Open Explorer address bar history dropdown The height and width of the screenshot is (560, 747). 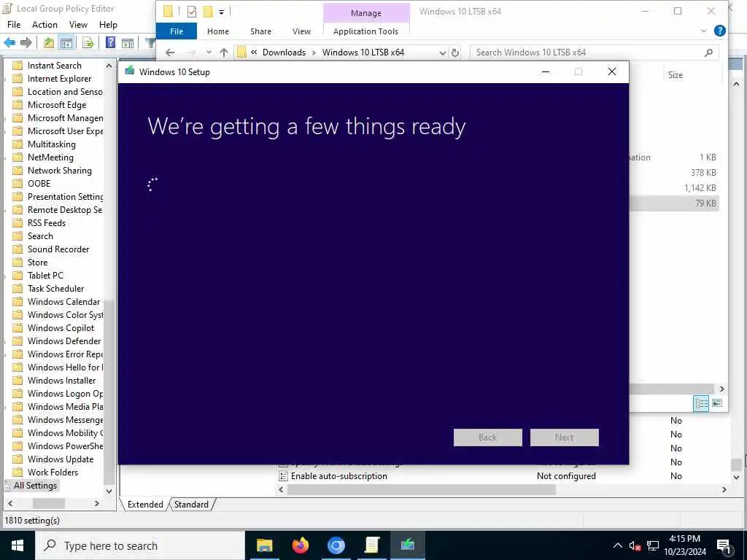pos(443,52)
